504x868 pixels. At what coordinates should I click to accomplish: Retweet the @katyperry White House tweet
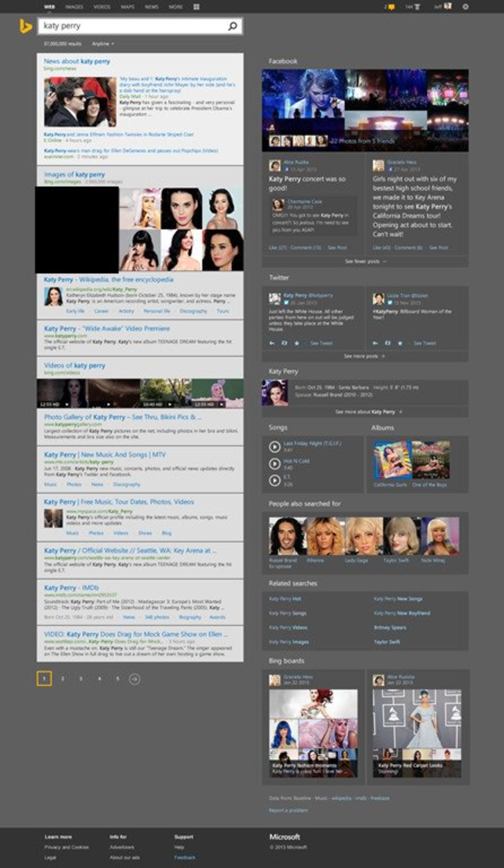click(284, 343)
